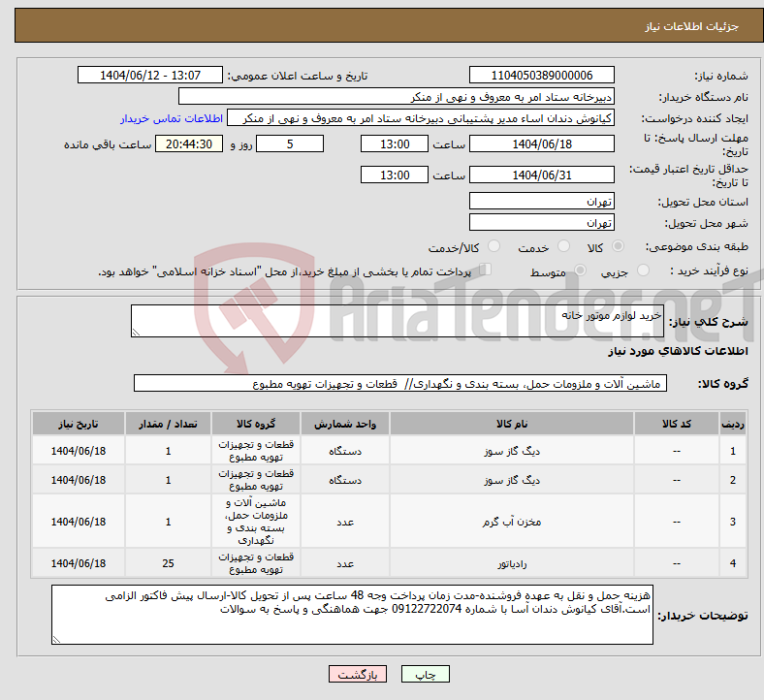Click the response deadline time 13:00 field
The width and height of the screenshot is (764, 700).
395,144
